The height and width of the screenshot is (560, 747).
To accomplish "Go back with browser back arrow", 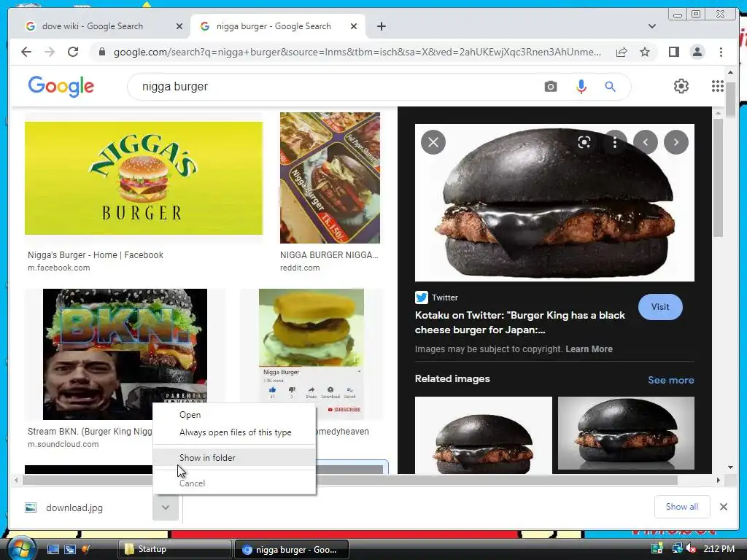I will (x=26, y=52).
